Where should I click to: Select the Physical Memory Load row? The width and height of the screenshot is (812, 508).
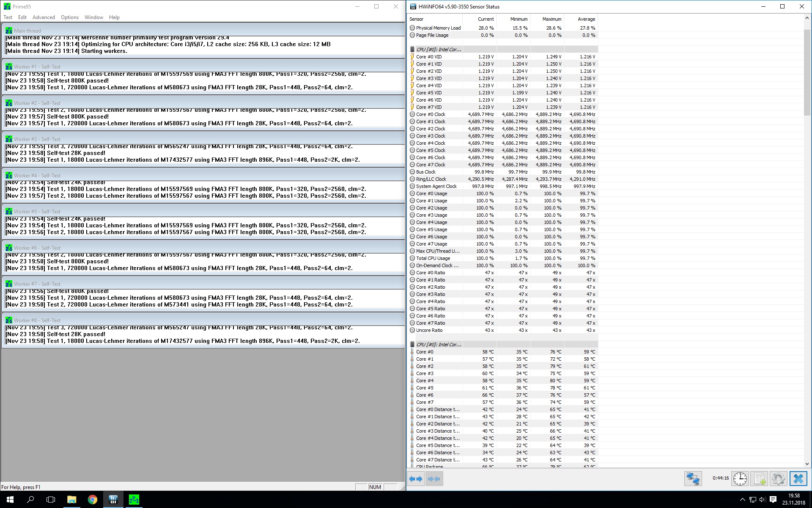pyautogui.click(x=502, y=28)
